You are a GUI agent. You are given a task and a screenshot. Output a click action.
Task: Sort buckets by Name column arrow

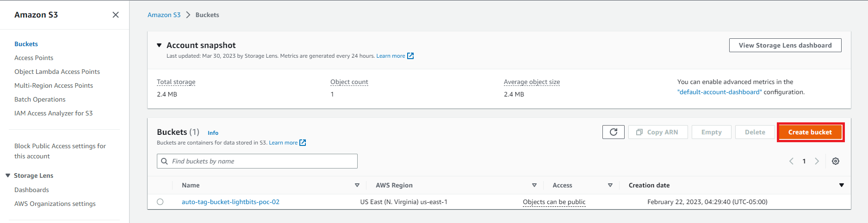357,185
